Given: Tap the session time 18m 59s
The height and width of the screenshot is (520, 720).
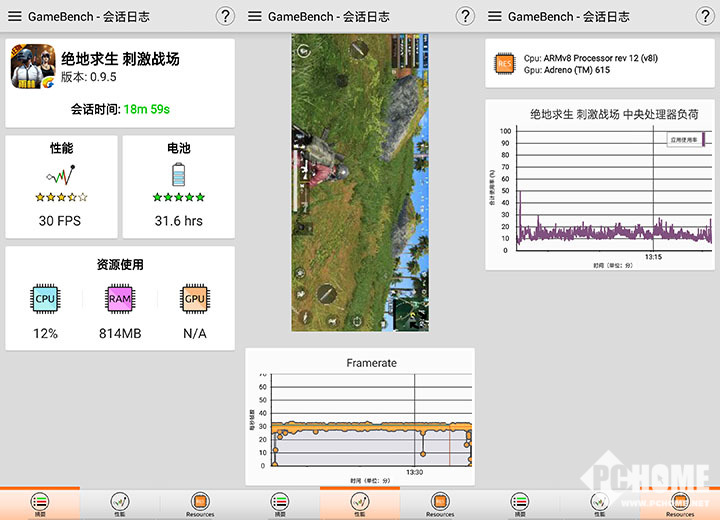Looking at the screenshot, I should coord(146,109).
